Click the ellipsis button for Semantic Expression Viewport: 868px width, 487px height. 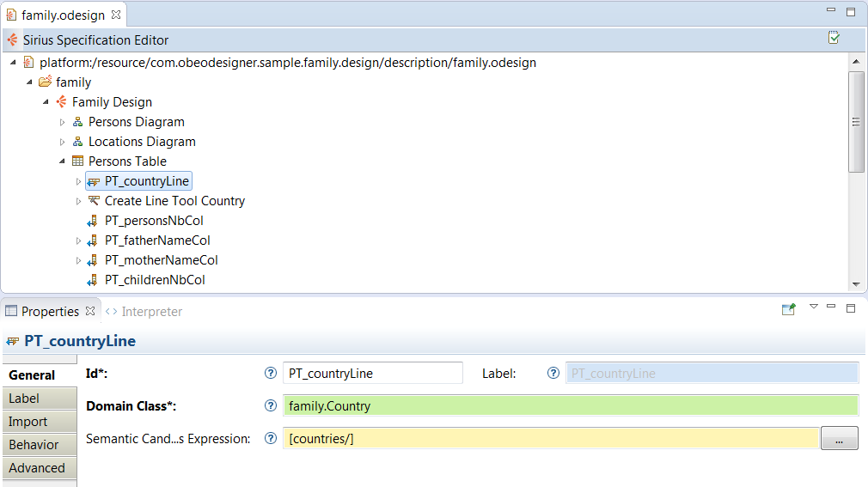tap(839, 438)
